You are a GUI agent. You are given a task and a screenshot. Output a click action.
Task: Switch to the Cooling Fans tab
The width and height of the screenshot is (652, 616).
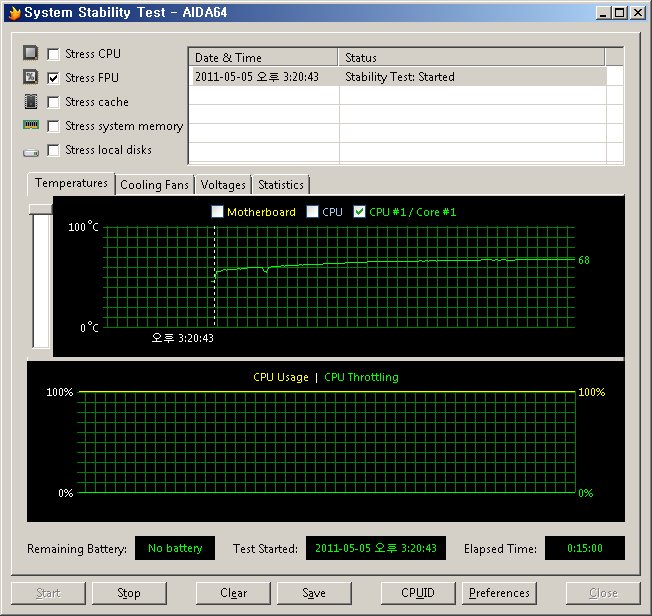(x=154, y=185)
